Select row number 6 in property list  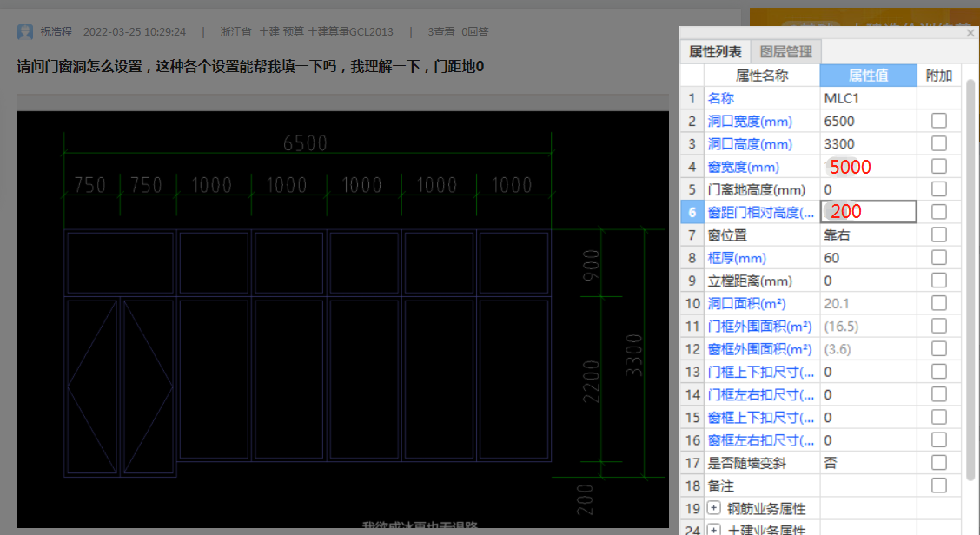[692, 213]
